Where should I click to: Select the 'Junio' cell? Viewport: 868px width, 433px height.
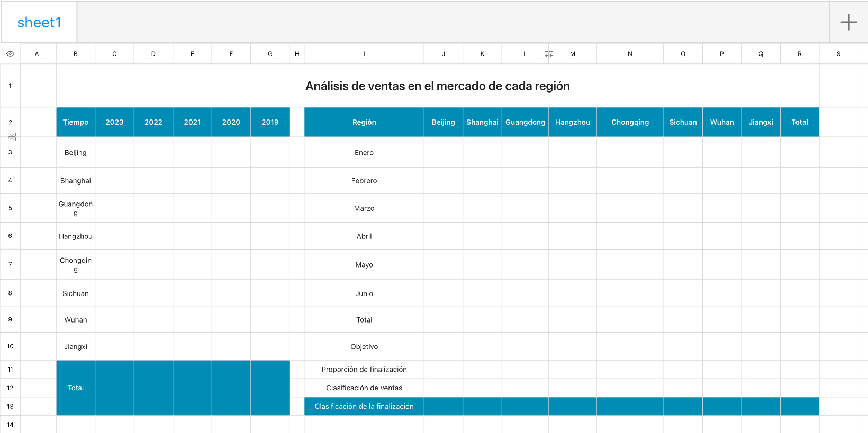click(x=364, y=293)
